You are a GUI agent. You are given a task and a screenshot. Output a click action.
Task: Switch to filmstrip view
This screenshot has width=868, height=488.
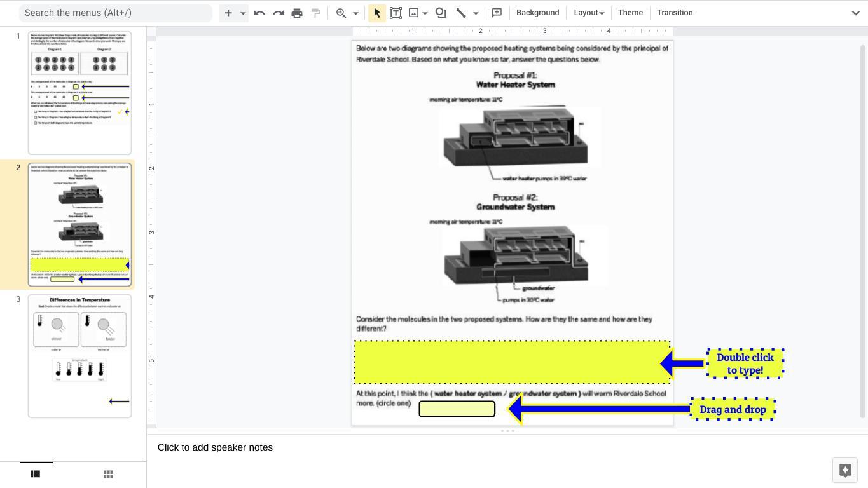36,474
